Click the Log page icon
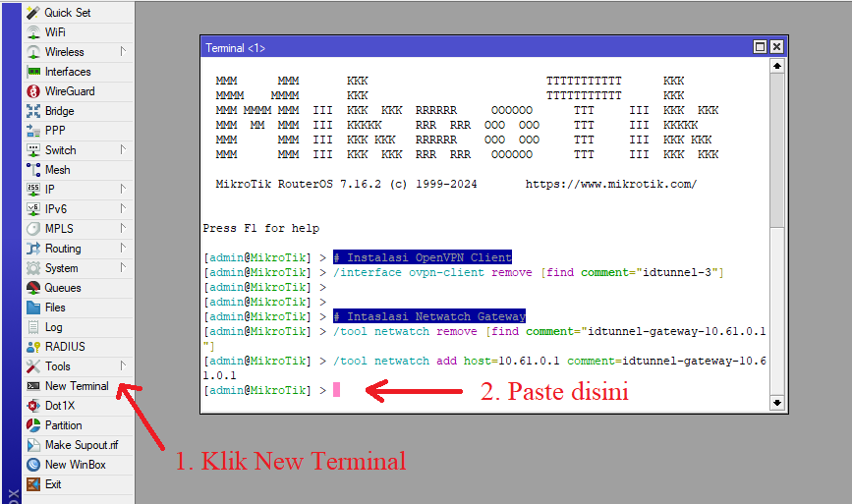852x504 pixels. click(x=33, y=327)
